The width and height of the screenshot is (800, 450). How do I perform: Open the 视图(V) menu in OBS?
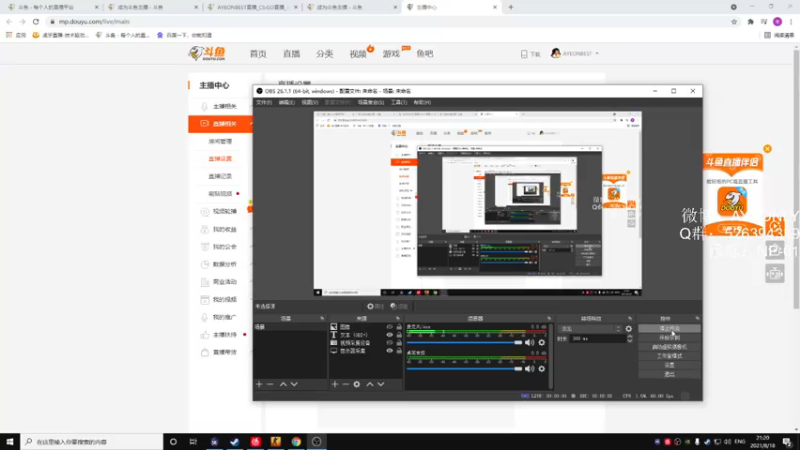tap(310, 103)
